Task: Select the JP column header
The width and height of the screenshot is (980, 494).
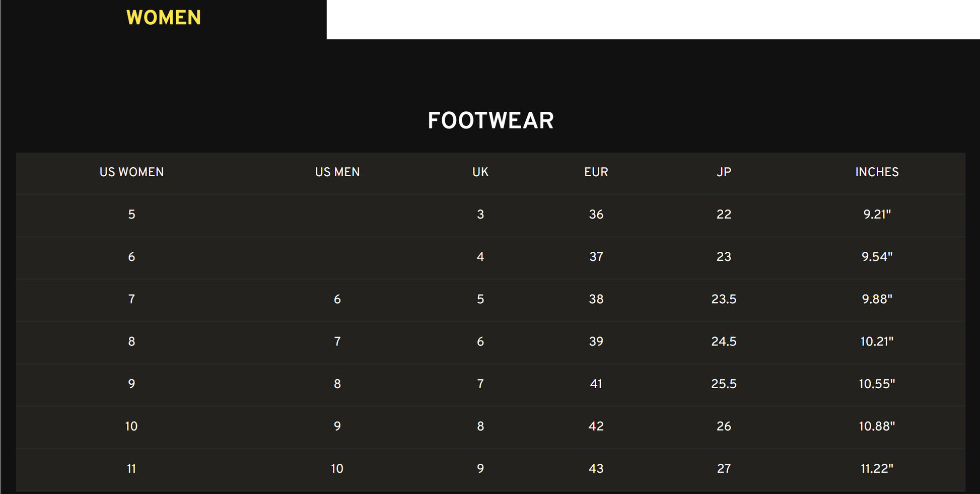Action: click(724, 172)
